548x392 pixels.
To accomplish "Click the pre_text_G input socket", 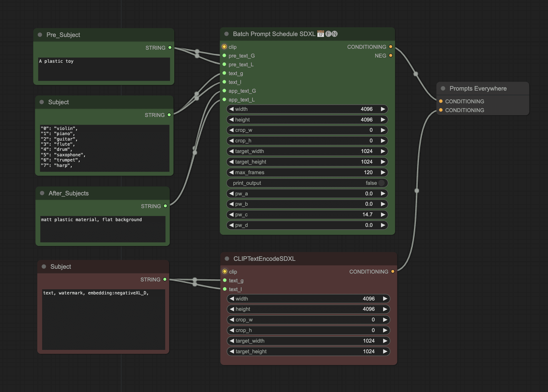I will (224, 55).
